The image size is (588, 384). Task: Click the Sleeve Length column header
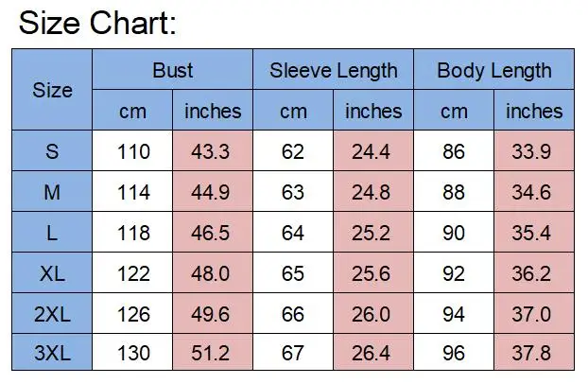coord(334,69)
